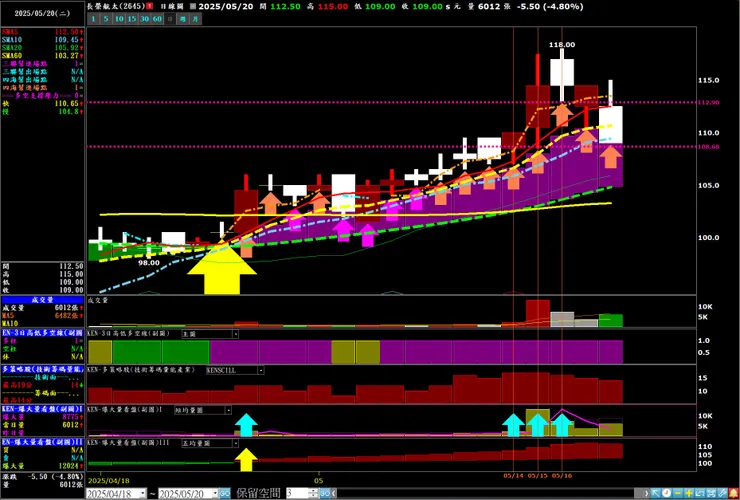Switch to the 10-minute interval
This screenshot has width=740, height=500.
(x=119, y=19)
